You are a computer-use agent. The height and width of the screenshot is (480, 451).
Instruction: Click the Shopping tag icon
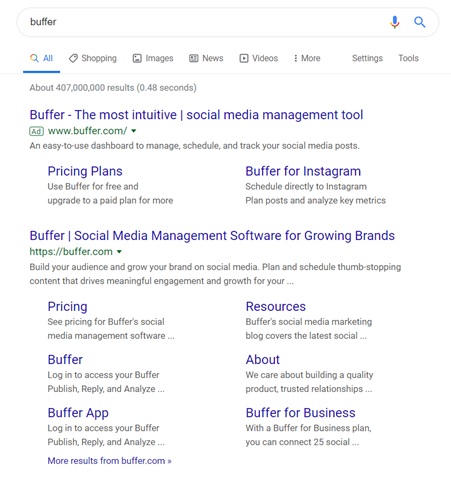(x=73, y=58)
